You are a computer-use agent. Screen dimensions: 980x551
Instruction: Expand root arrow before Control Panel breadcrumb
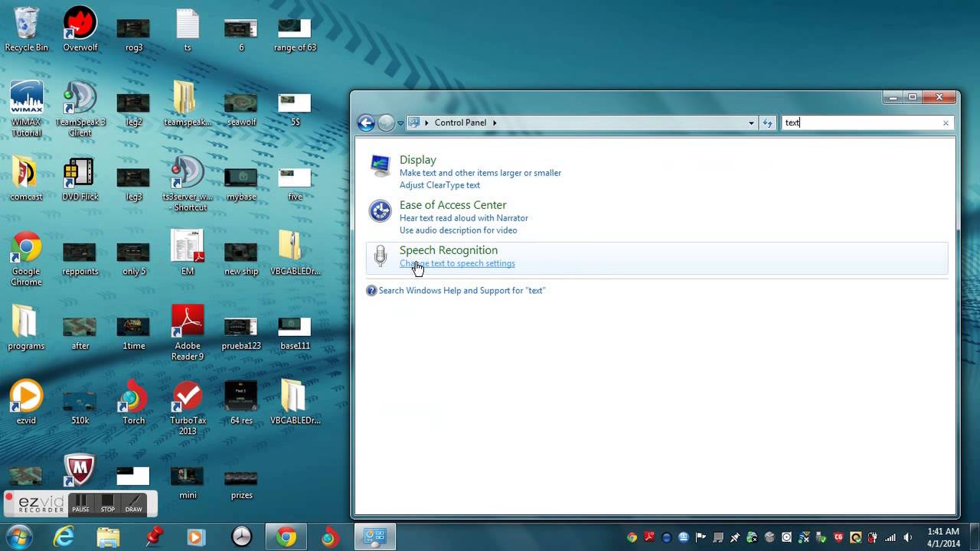(427, 122)
